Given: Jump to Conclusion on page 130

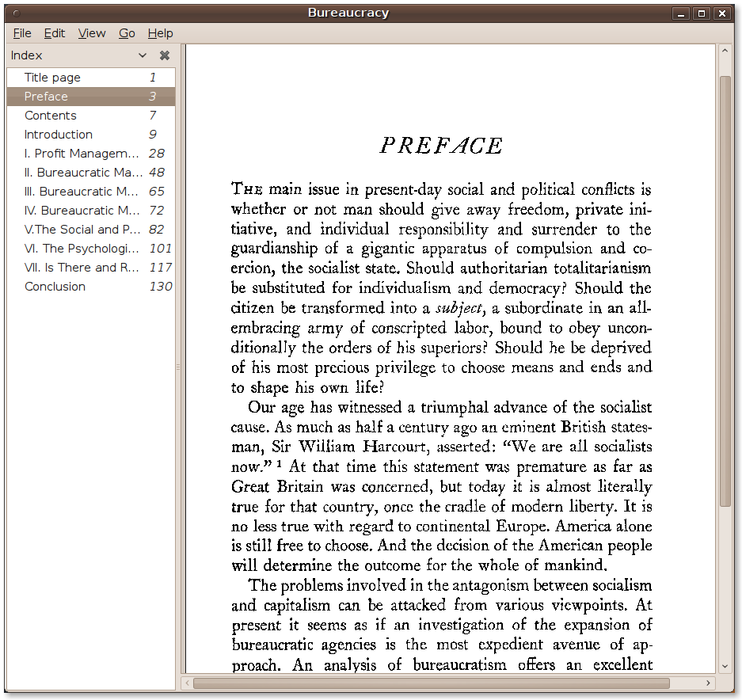Looking at the screenshot, I should tap(55, 287).
